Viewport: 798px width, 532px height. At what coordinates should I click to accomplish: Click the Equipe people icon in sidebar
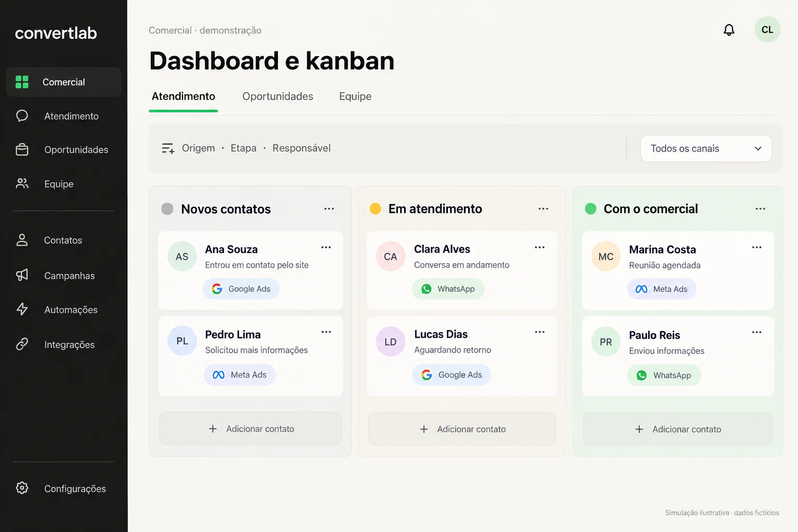point(22,183)
